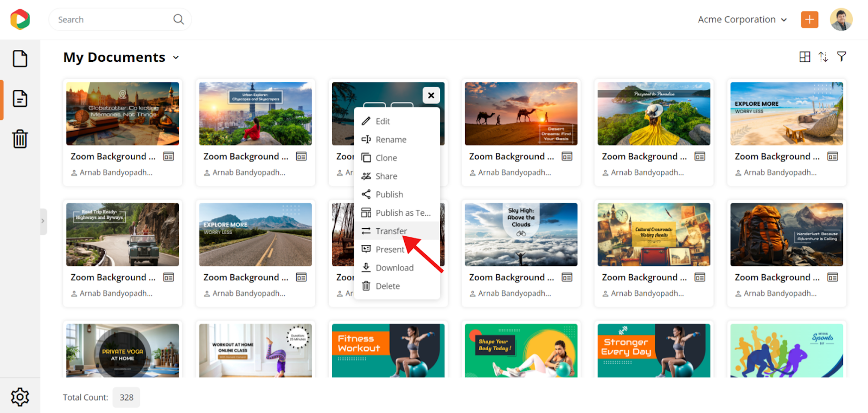Open the Cultural Crossroads thumbnail
Viewport: 868px width, 413px height.
coord(654,235)
